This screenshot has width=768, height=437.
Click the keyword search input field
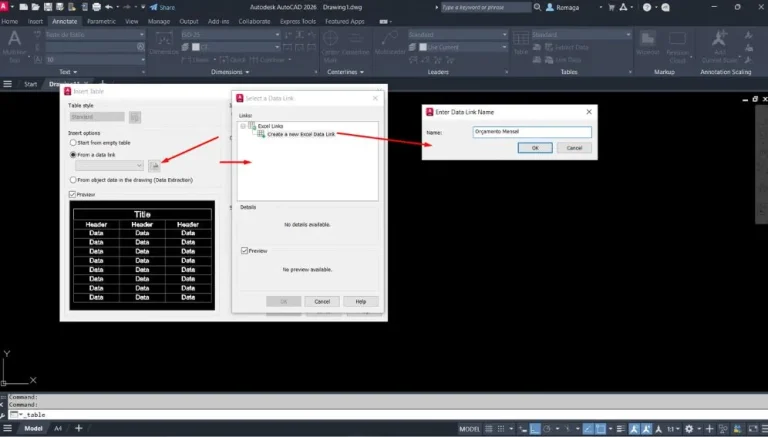pyautogui.click(x=485, y=7)
